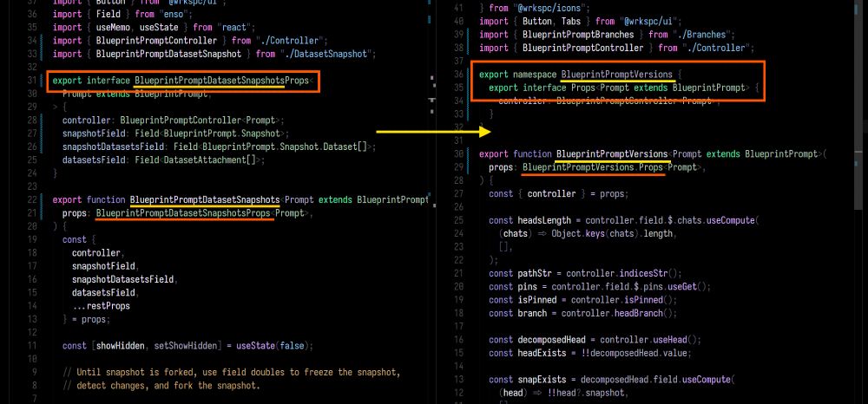
Task: Click BlueprintPromptVersions.Props in the props parameter line
Action: point(593,167)
